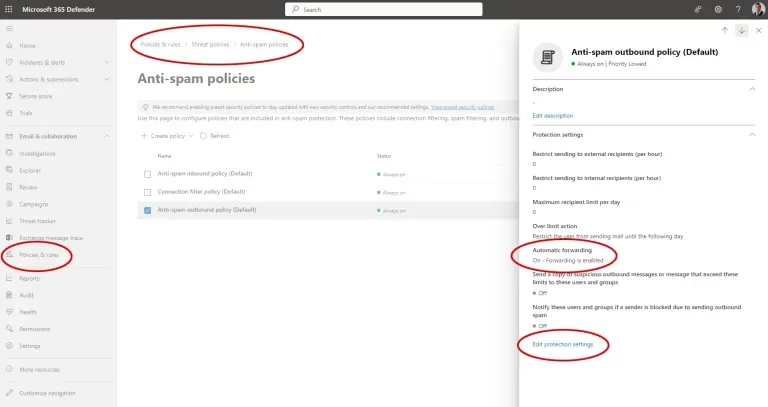This screenshot has height=407, width=768.
Task: Click the Refresh button
Action: (x=215, y=136)
